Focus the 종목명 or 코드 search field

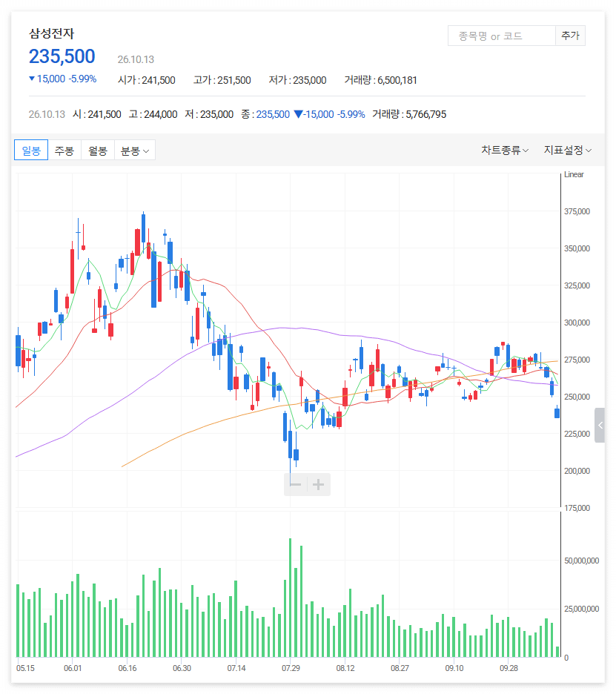(x=501, y=36)
